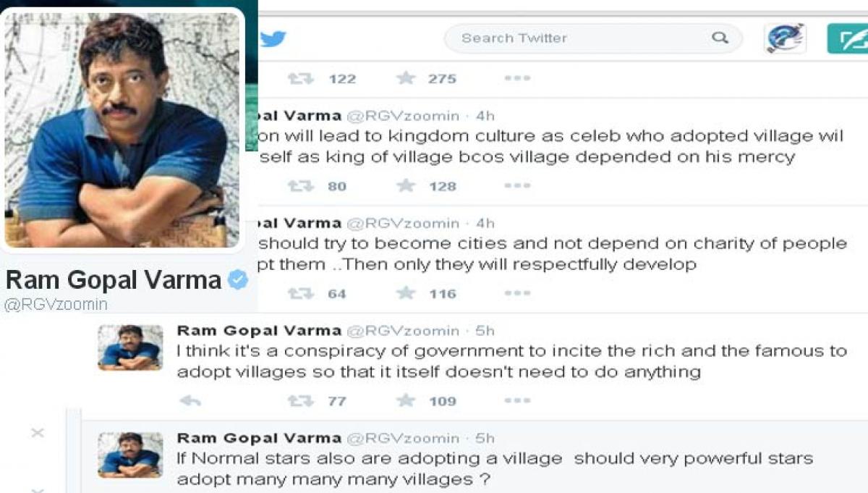
Task: Open more options on conspiracy tweet
Action: pyautogui.click(x=517, y=400)
